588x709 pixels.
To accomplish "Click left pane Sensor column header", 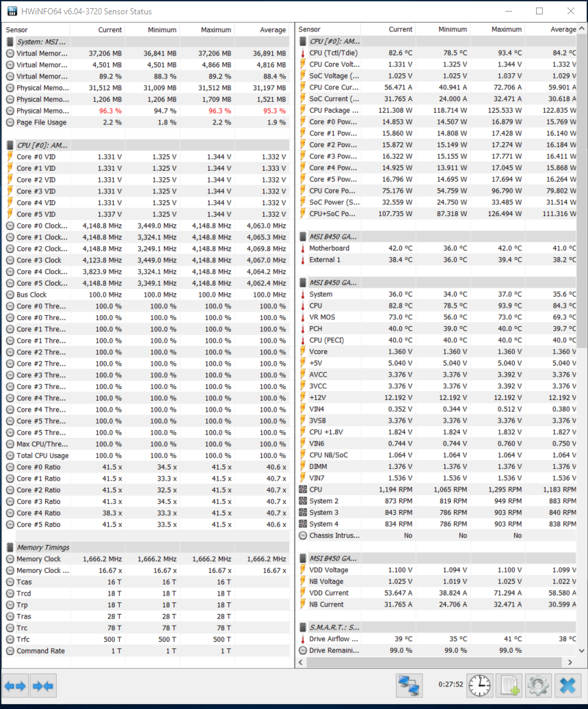I will (x=36, y=29).
